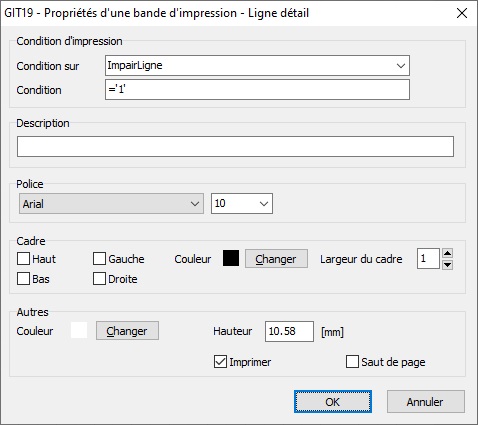The width and height of the screenshot is (478, 425).
Task: Uncheck the Imprimer checkbox
Action: [220, 362]
